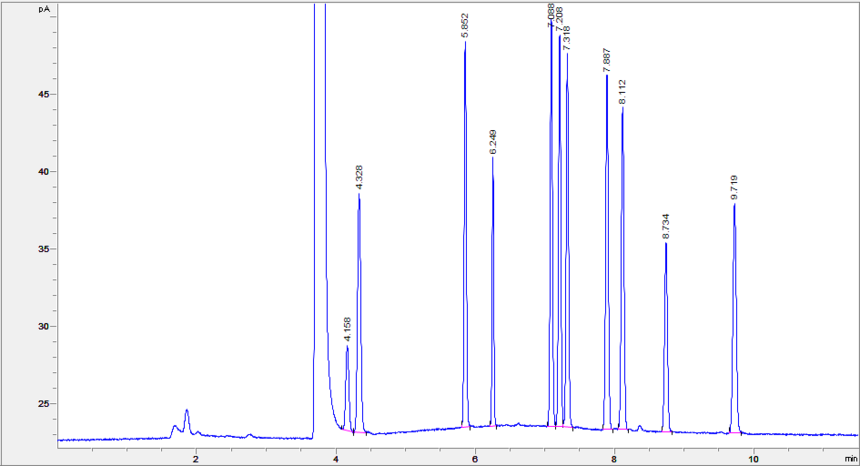Click the peak label 6.249

pyautogui.click(x=493, y=142)
